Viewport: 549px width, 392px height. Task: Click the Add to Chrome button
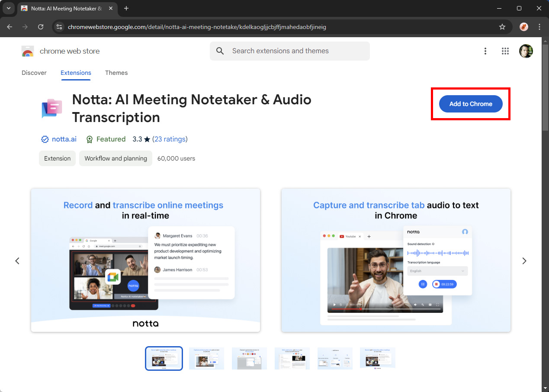point(471,104)
